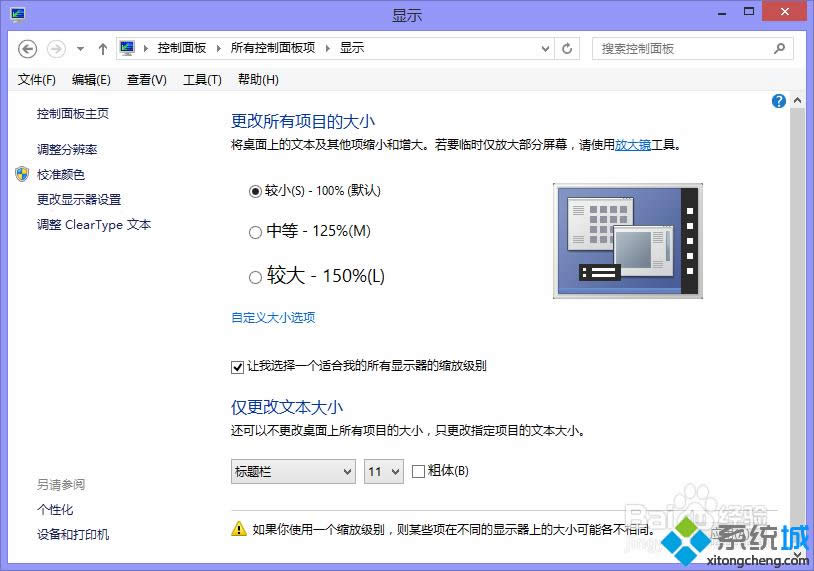Click the 放大镜 magnifier link
Viewport: 814px width, 571px height.
pyautogui.click(x=633, y=144)
